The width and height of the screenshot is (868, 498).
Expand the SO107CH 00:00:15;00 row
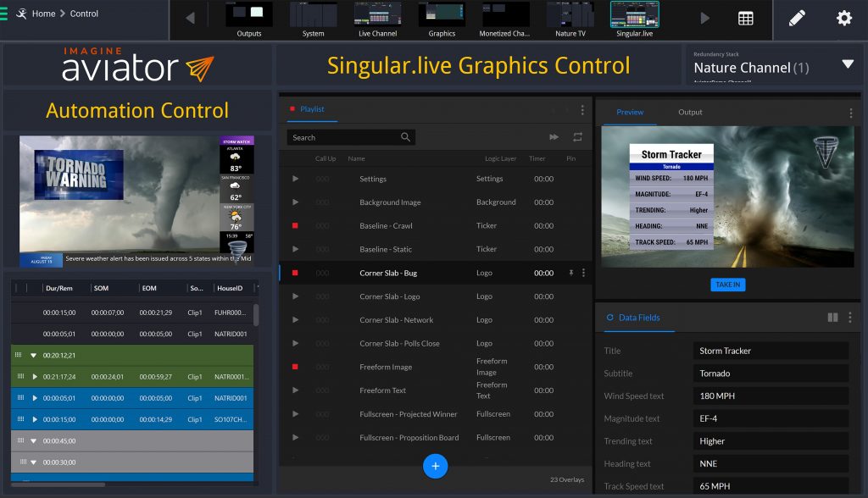point(35,419)
